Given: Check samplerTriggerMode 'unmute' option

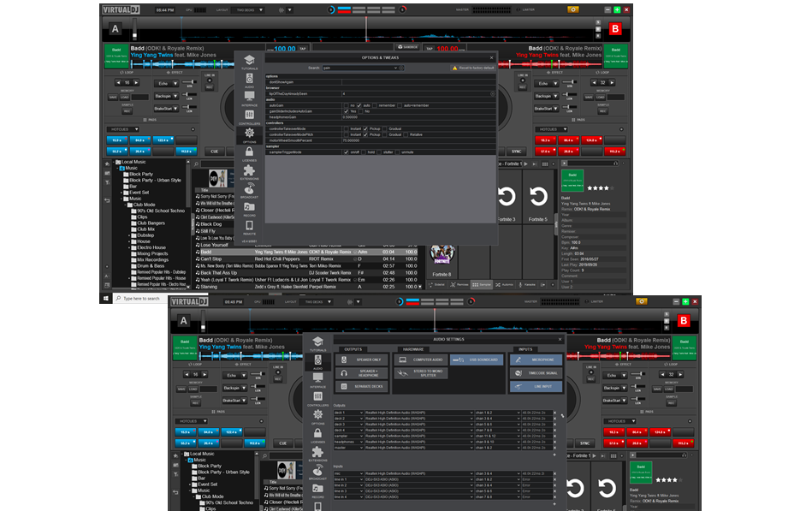Looking at the screenshot, I should [x=397, y=152].
